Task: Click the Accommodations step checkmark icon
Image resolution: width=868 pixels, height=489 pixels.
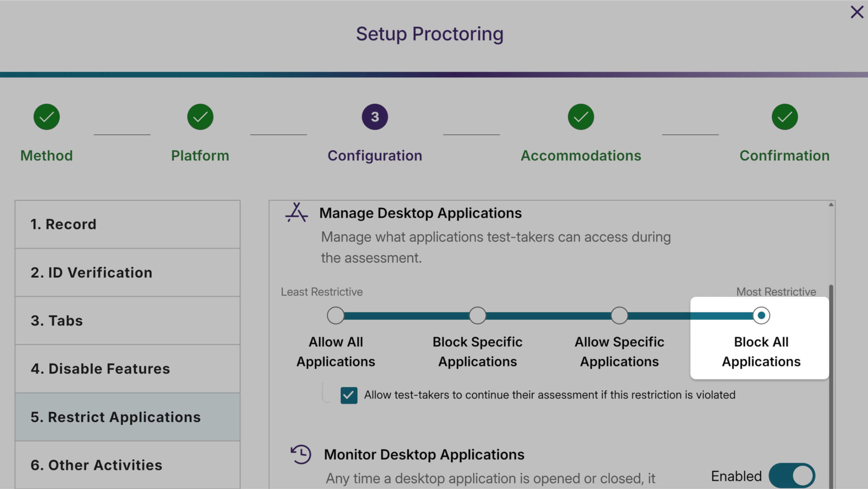Action: tap(580, 117)
